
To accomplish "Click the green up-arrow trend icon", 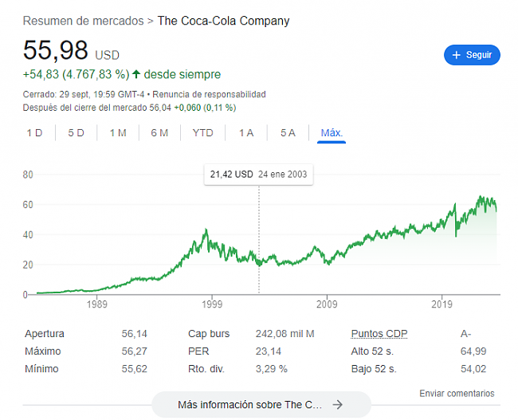I will pyautogui.click(x=136, y=74).
